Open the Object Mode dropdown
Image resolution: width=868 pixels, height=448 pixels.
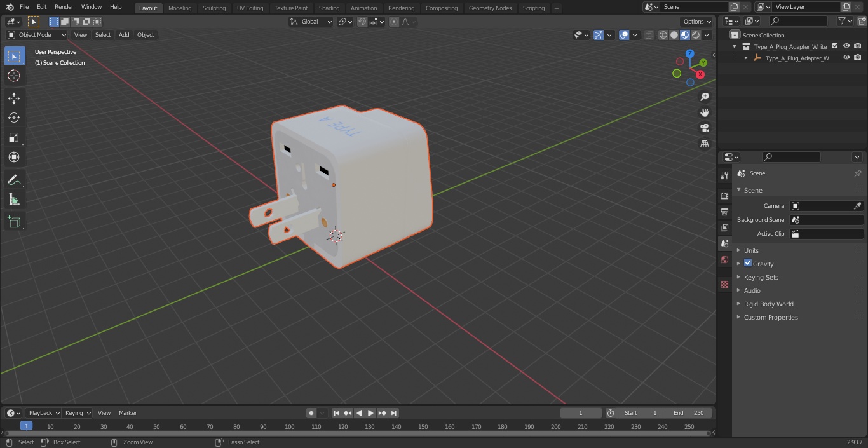[36, 35]
